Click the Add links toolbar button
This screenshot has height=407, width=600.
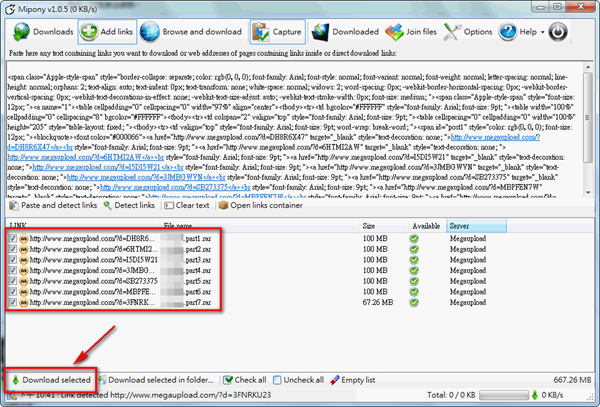click(107, 32)
